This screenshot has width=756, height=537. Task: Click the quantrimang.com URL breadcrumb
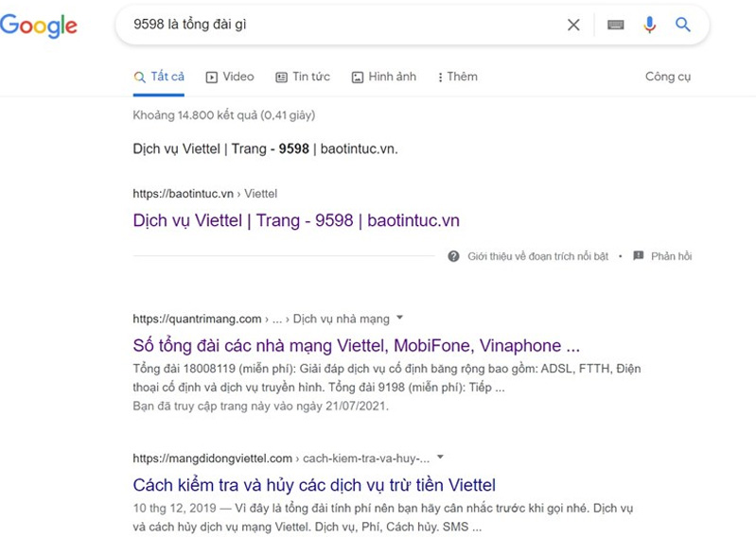click(261, 319)
